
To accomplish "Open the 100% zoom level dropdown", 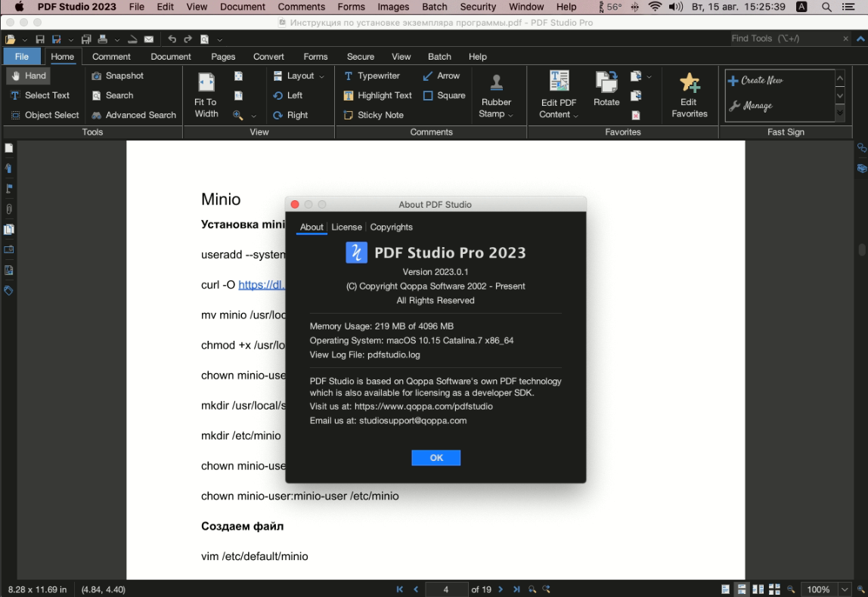I will click(845, 589).
